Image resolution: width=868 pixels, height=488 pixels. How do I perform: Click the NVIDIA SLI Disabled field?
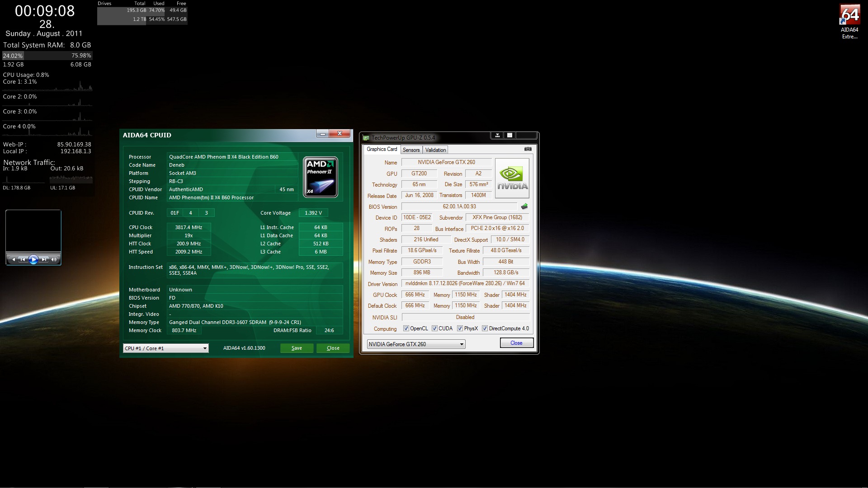[465, 317]
